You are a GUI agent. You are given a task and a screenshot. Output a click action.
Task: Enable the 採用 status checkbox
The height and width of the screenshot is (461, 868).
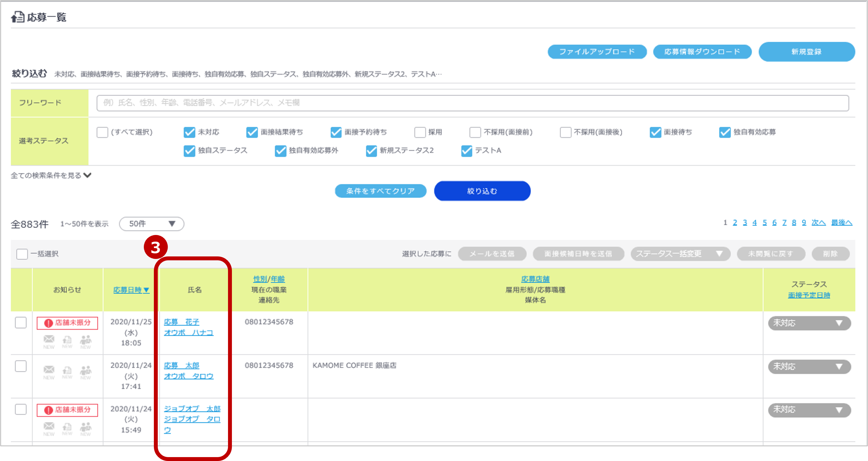(x=420, y=132)
